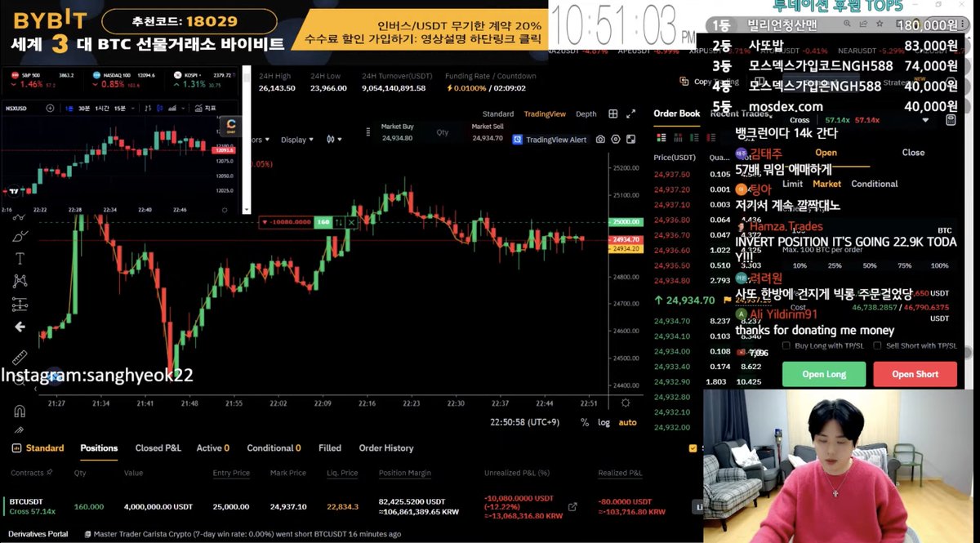The width and height of the screenshot is (980, 543).
Task: Open Copy Trading icon
Action: click(686, 82)
